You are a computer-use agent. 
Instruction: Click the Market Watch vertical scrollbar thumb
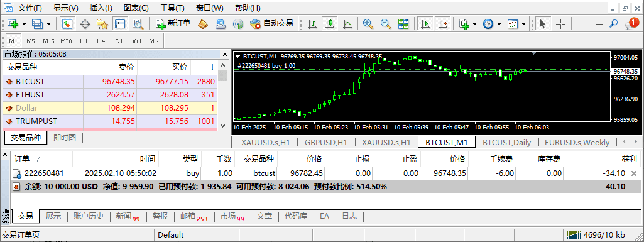pyautogui.click(x=223, y=75)
